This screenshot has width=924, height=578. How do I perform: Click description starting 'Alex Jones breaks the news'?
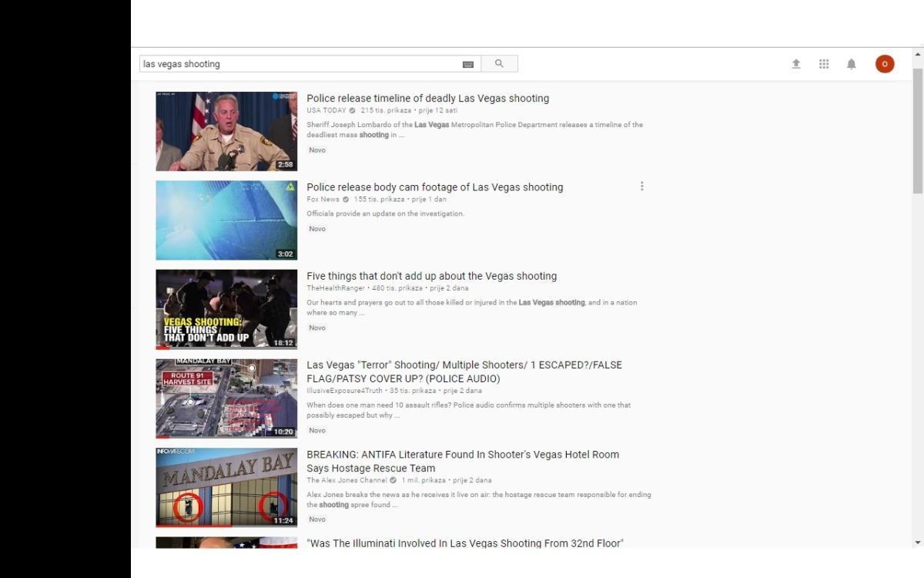pos(479,499)
